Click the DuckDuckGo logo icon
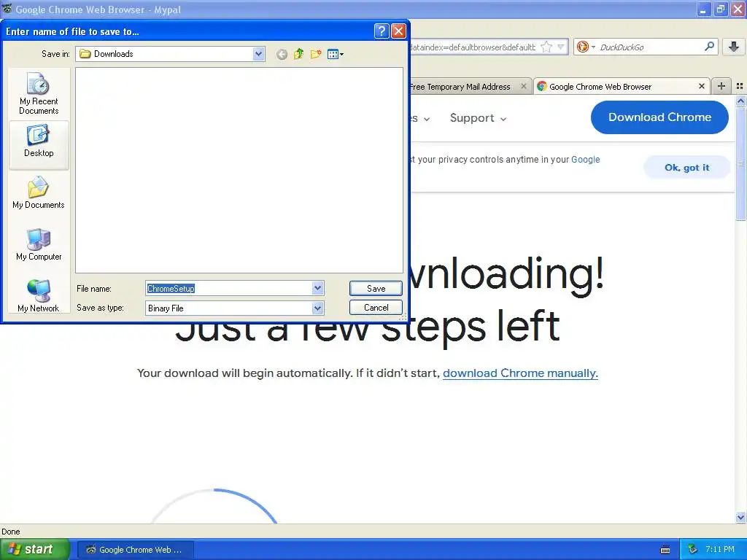Viewport: 747px width, 560px height. tap(582, 47)
